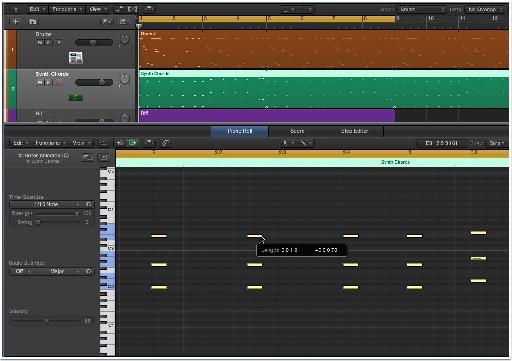This screenshot has width=512, height=361.
Task: Select the purple Riff region
Action: [x=267, y=115]
